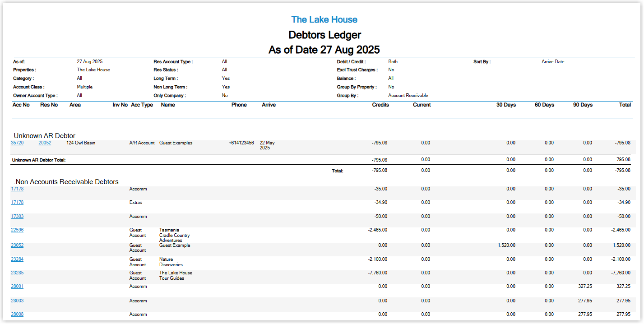Open account 23284 link
This screenshot has height=324, width=644.
17,259
